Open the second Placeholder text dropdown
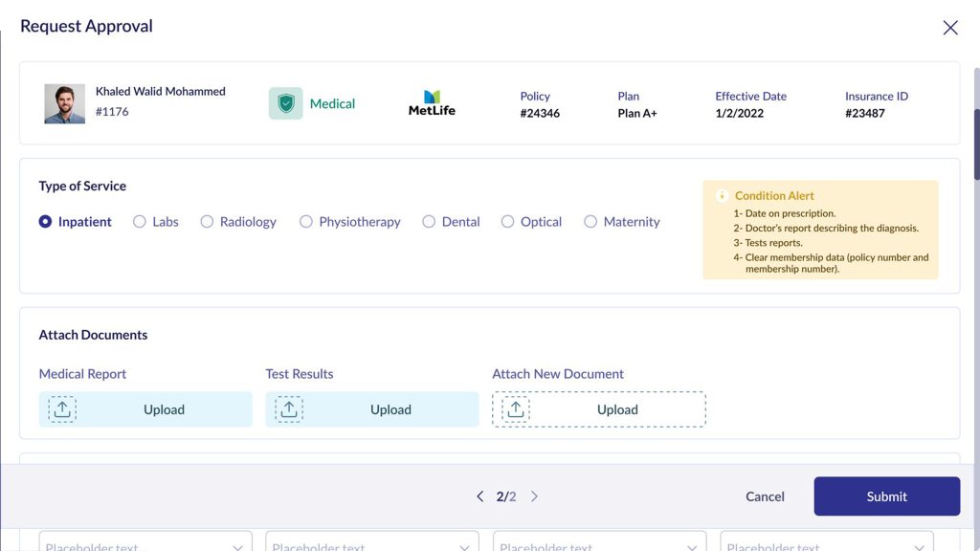The width and height of the screenshot is (980, 551). [x=372, y=542]
